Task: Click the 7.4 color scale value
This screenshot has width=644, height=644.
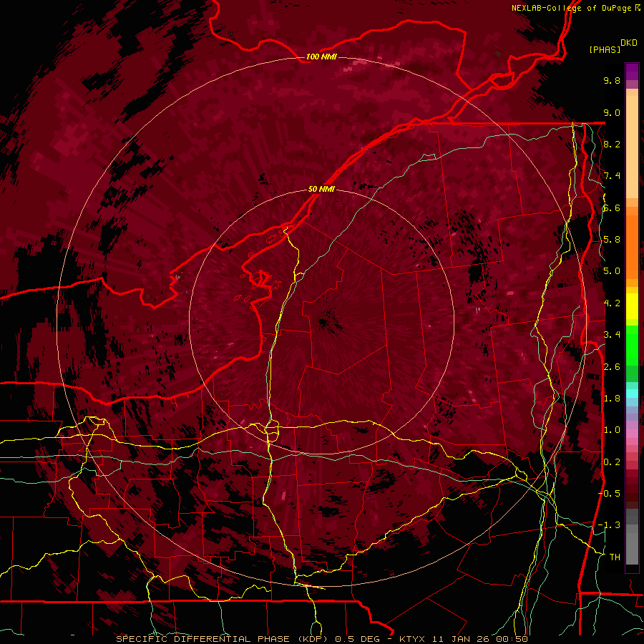Action: [612, 176]
